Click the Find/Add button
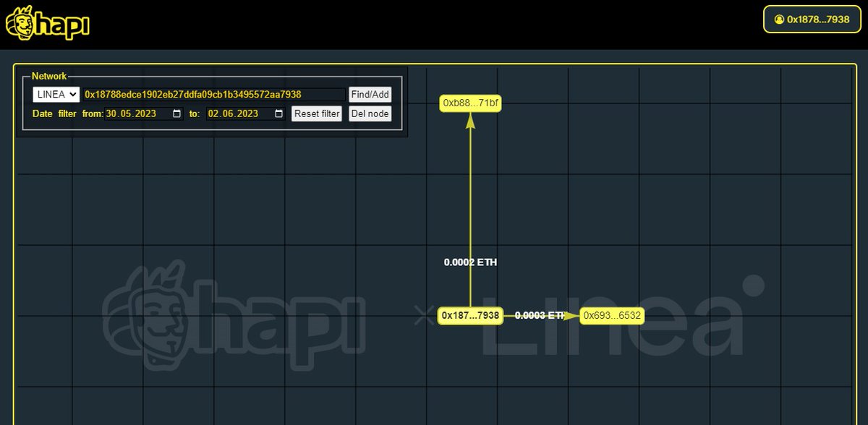The height and width of the screenshot is (425, 868). 370,95
